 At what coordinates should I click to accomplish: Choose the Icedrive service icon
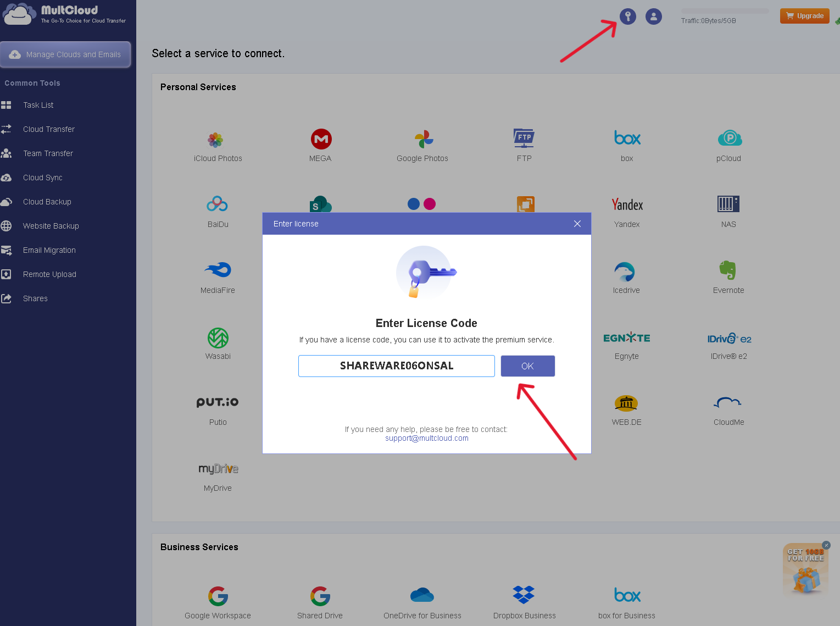(x=625, y=272)
